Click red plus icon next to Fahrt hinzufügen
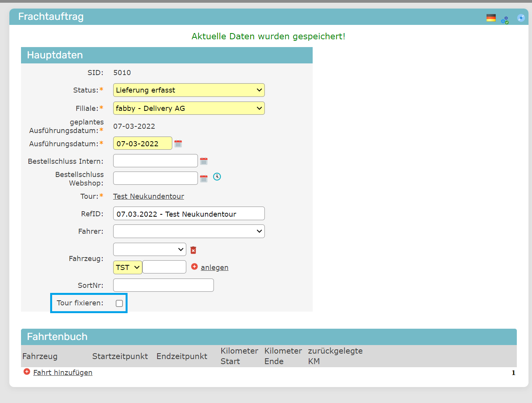This screenshot has height=403, width=532. (27, 372)
